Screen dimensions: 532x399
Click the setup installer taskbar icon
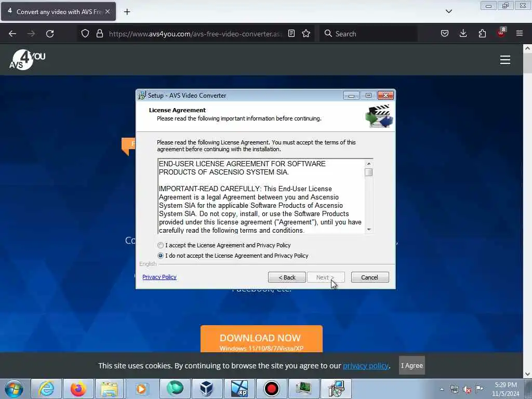[x=336, y=389]
